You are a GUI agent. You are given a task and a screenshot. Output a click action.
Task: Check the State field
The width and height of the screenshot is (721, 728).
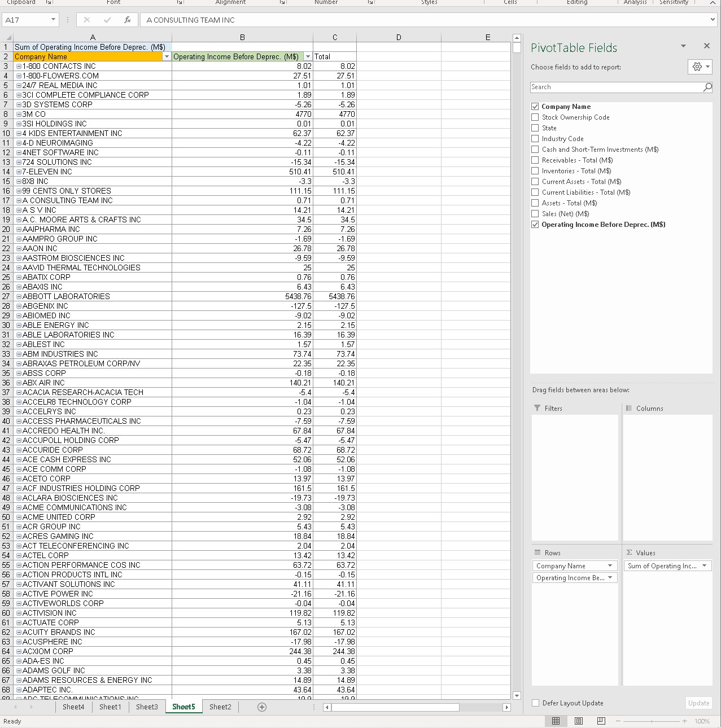click(535, 128)
